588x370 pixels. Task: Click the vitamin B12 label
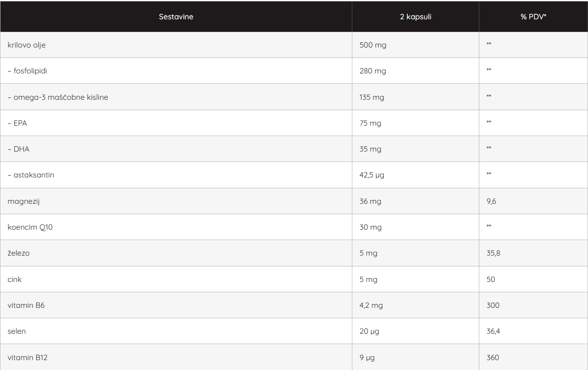click(x=28, y=358)
